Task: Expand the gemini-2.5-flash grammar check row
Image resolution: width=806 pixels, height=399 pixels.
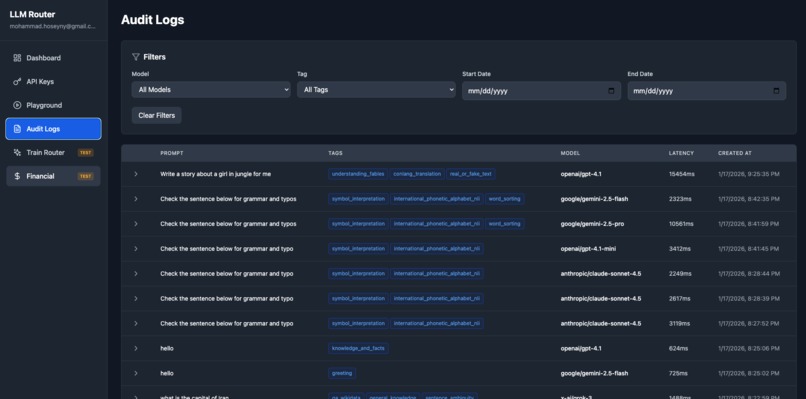Action: coord(136,199)
